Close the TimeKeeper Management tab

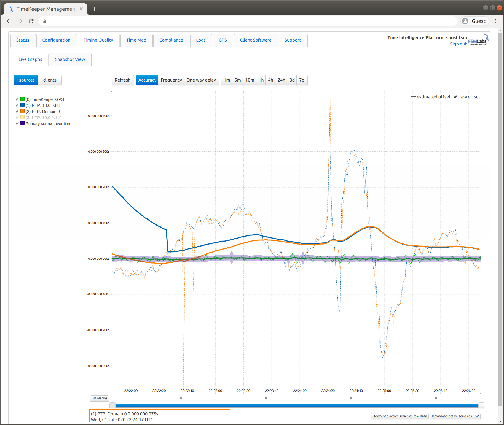coord(81,9)
